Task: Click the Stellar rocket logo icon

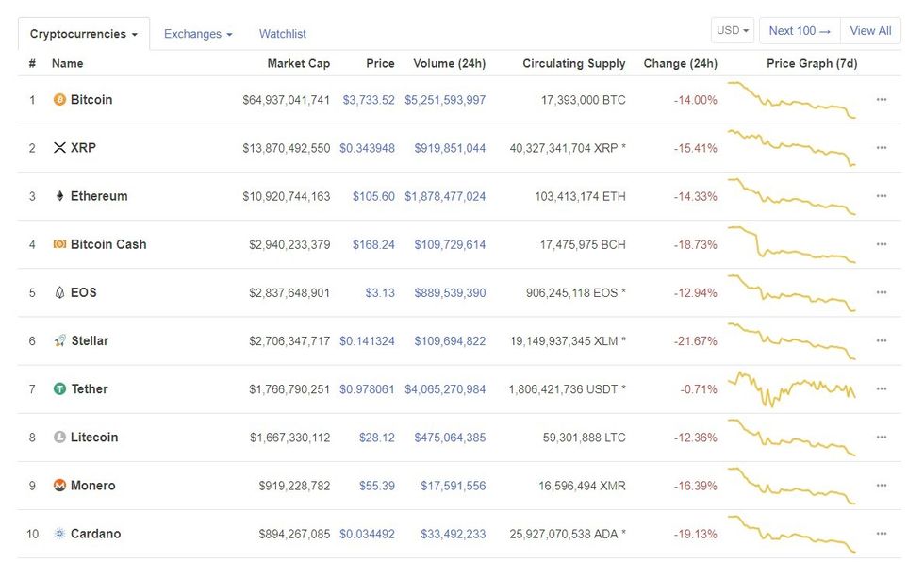Action: [59, 340]
